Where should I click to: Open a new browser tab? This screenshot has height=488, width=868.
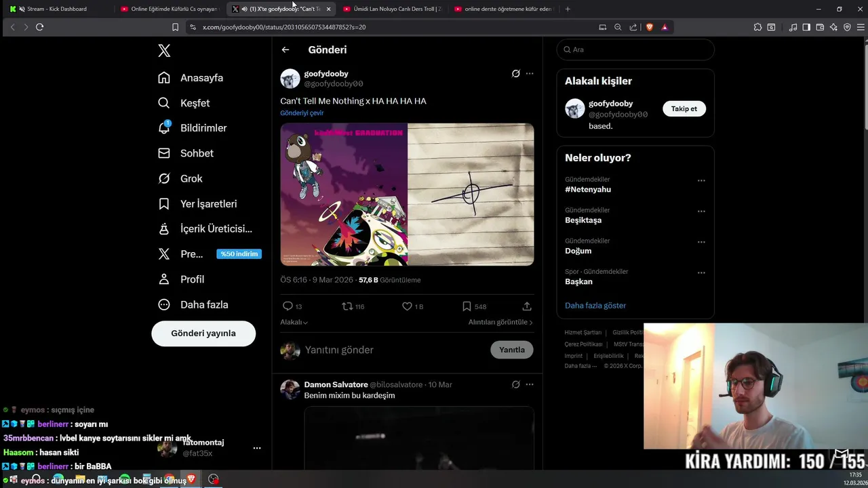click(568, 9)
